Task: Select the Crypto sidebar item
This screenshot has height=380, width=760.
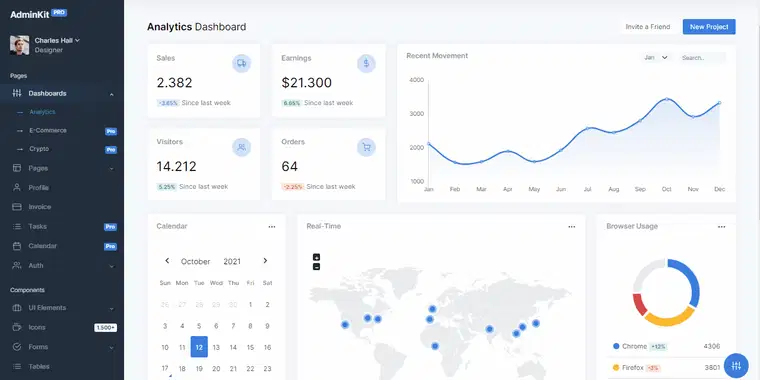Action: point(39,149)
